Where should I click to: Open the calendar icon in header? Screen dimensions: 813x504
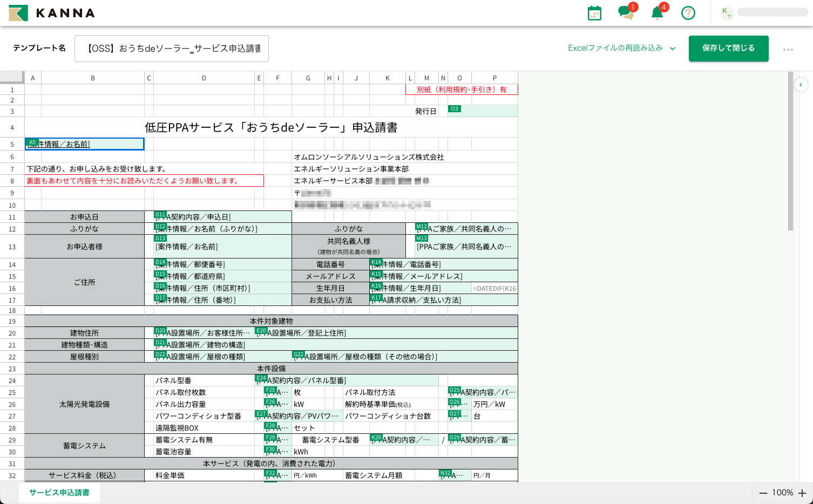pyautogui.click(x=594, y=13)
